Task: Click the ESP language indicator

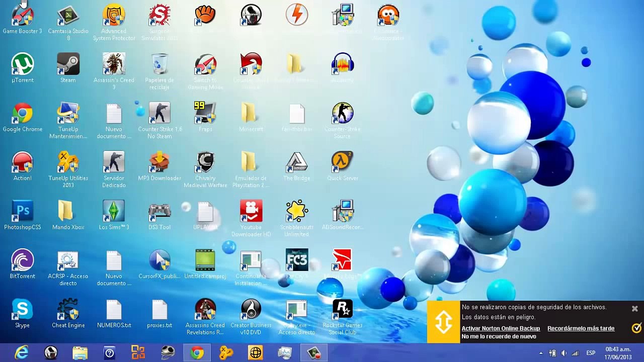Action: (591, 353)
